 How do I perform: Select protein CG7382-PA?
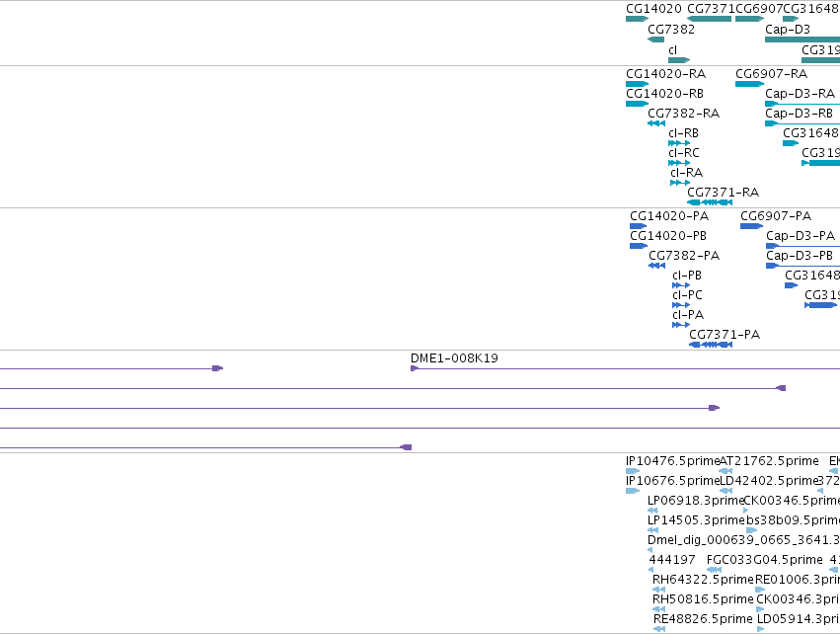click(656, 266)
